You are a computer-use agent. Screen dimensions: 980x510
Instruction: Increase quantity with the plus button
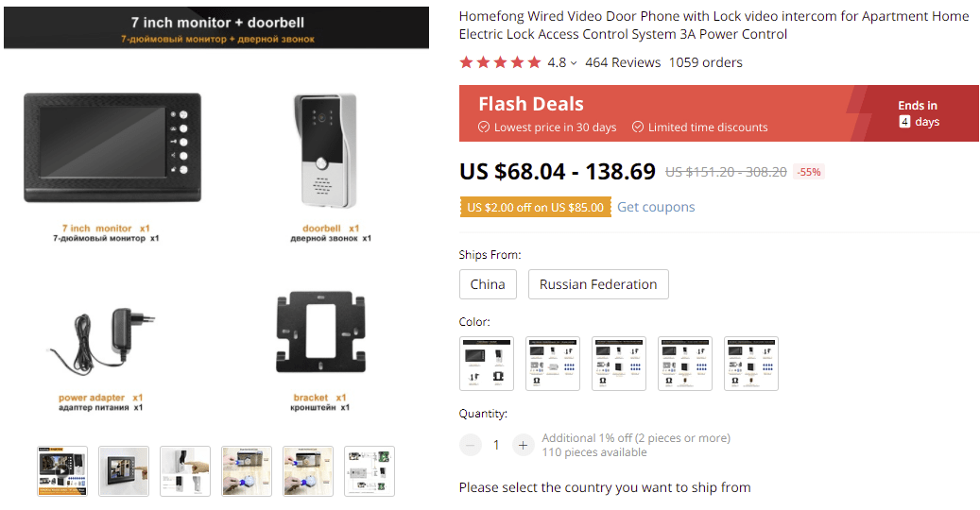(523, 445)
